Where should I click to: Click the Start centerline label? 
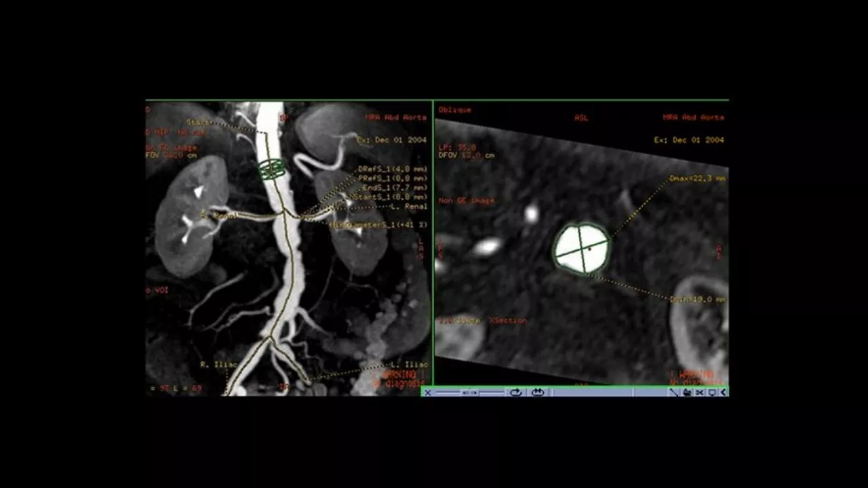click(198, 123)
